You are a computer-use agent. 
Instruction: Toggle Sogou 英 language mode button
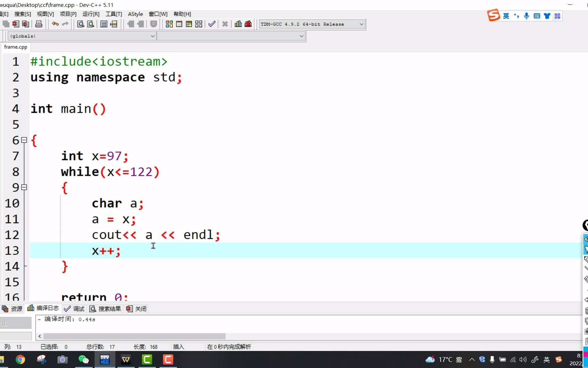(506, 16)
